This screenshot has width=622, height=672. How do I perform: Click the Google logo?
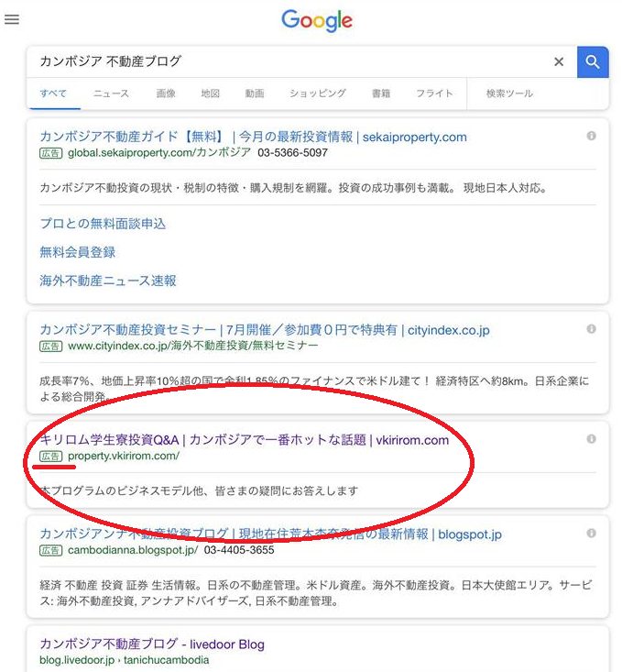317,20
